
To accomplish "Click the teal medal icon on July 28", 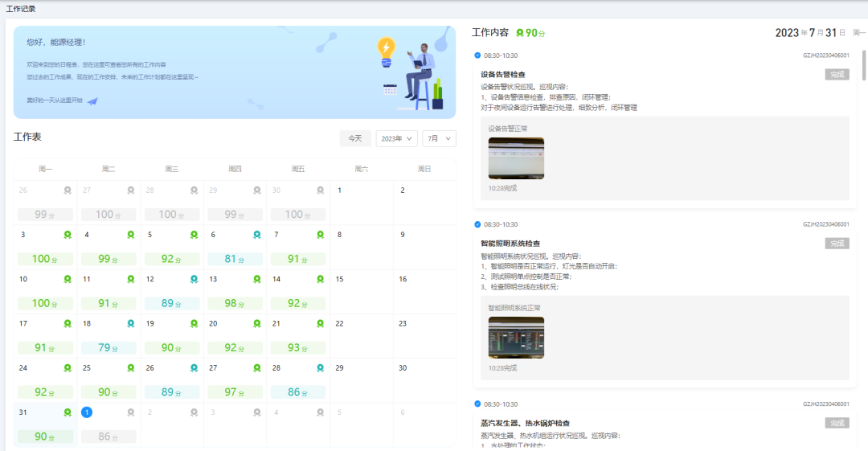I will click(x=321, y=367).
